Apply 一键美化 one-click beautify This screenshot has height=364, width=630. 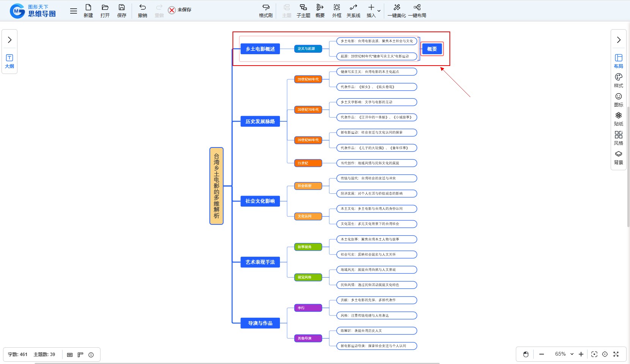click(396, 11)
